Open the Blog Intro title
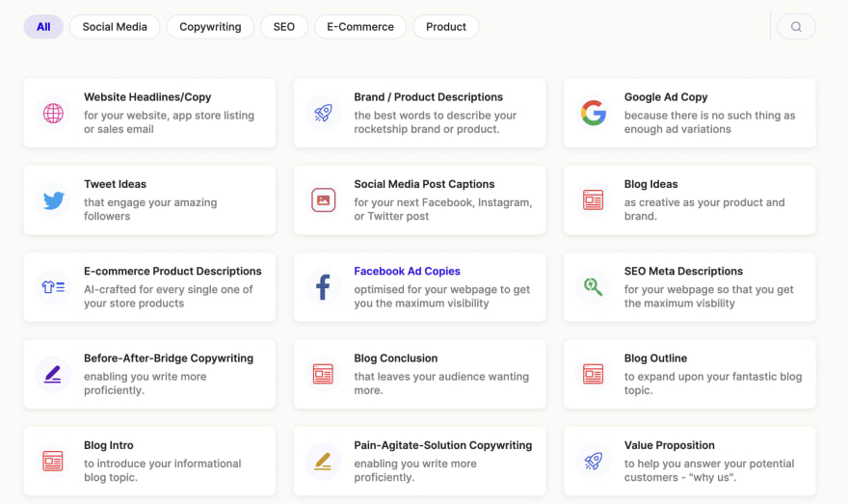This screenshot has height=504, width=848. pyautogui.click(x=109, y=445)
